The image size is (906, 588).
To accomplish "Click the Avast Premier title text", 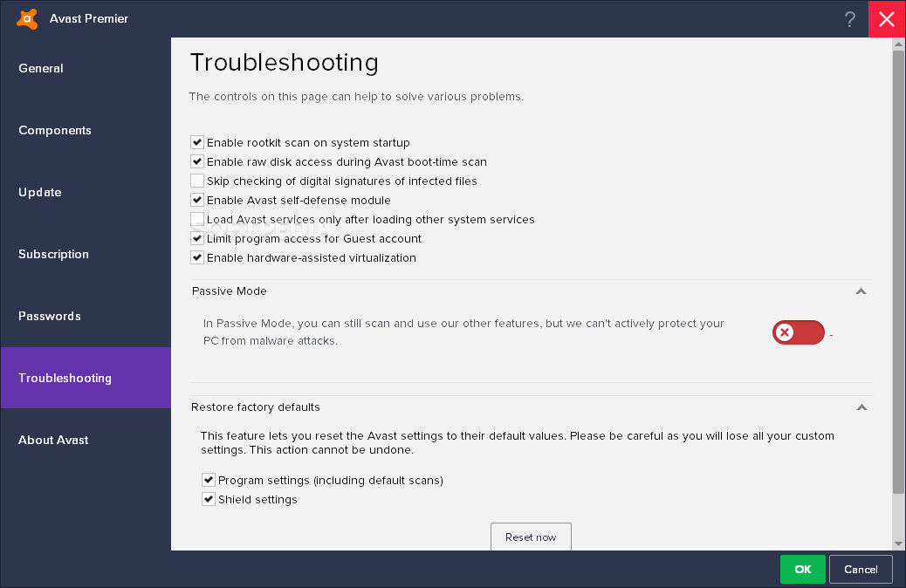I will click(x=89, y=18).
